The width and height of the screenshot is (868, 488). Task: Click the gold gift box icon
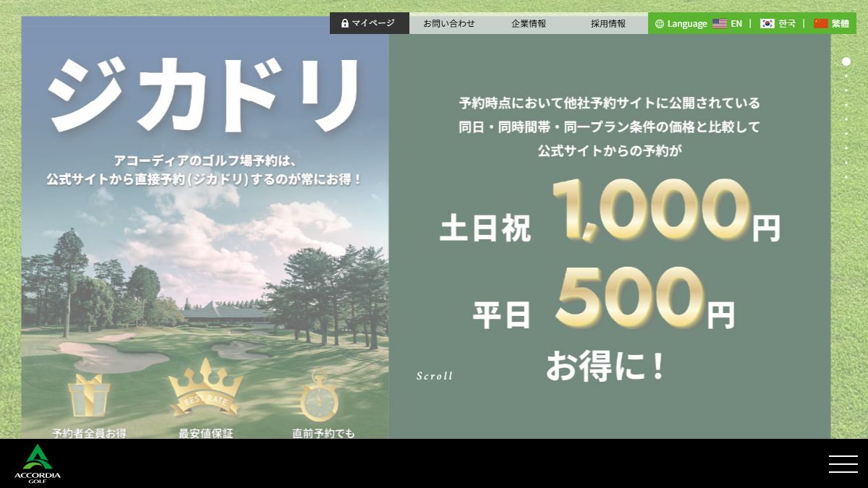(x=89, y=396)
